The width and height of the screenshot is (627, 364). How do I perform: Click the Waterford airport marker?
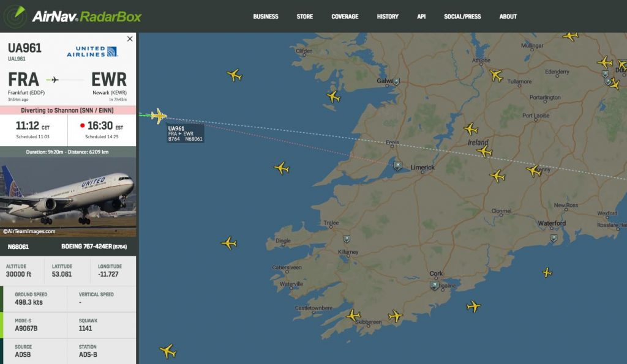[554, 239]
